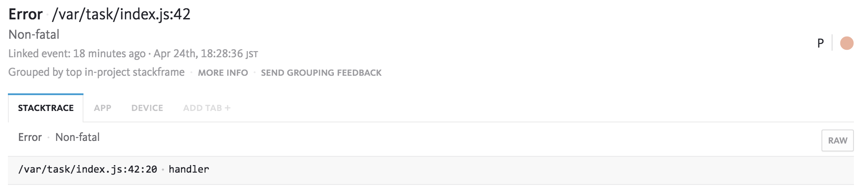Expand the /var/task/index.js:42:20 stack frame
The image size is (868, 192).
pos(430,170)
